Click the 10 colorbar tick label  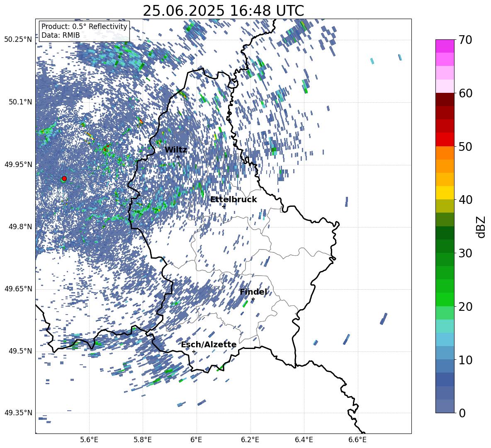(x=465, y=360)
